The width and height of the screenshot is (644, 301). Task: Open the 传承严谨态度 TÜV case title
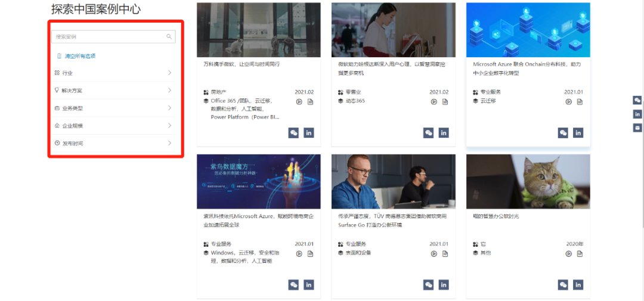[x=392, y=221]
